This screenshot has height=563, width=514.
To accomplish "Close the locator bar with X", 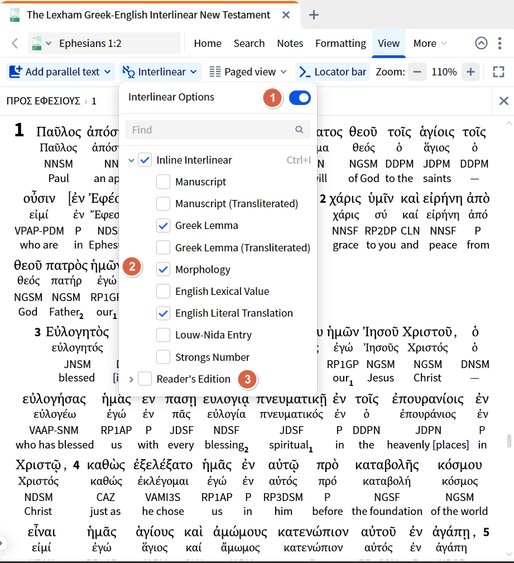I will click(504, 101).
